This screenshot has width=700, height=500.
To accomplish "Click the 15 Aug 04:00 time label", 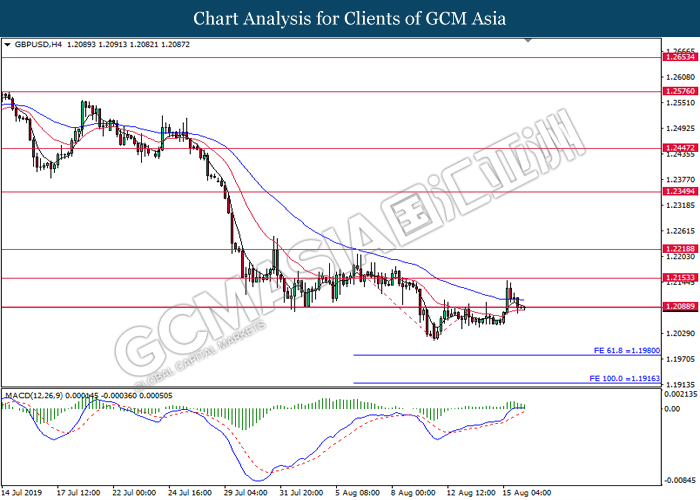I will [x=525, y=493].
